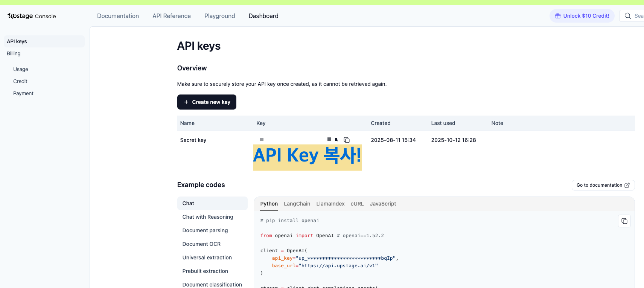The height and width of the screenshot is (288, 644).
Task: Select Document classification example
Action: [212, 285]
